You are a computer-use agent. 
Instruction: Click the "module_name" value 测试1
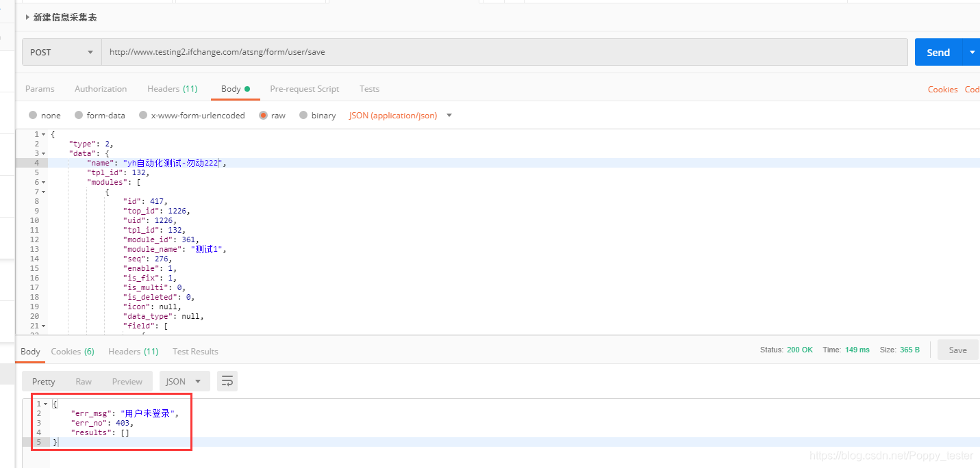206,250
